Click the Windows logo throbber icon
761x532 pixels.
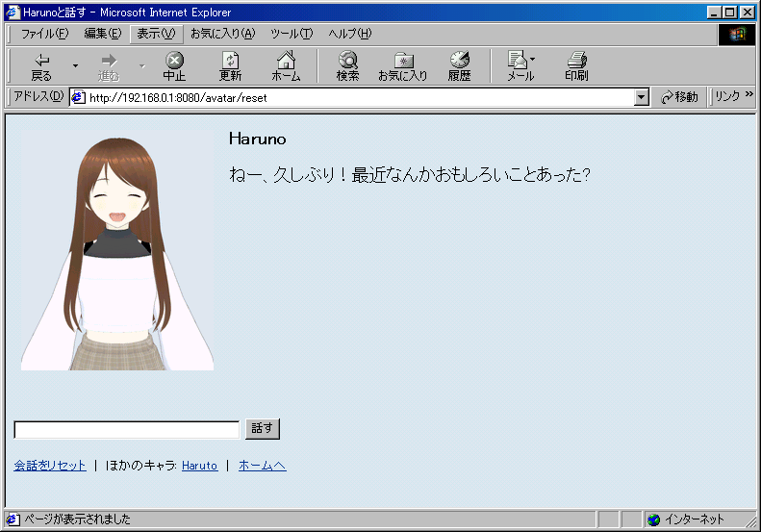tap(737, 34)
